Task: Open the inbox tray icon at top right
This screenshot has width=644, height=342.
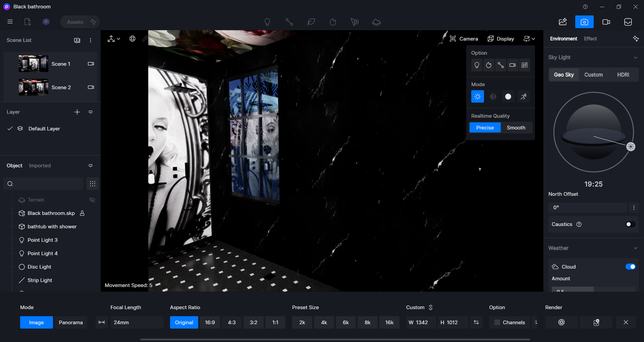Action: pyautogui.click(x=628, y=22)
